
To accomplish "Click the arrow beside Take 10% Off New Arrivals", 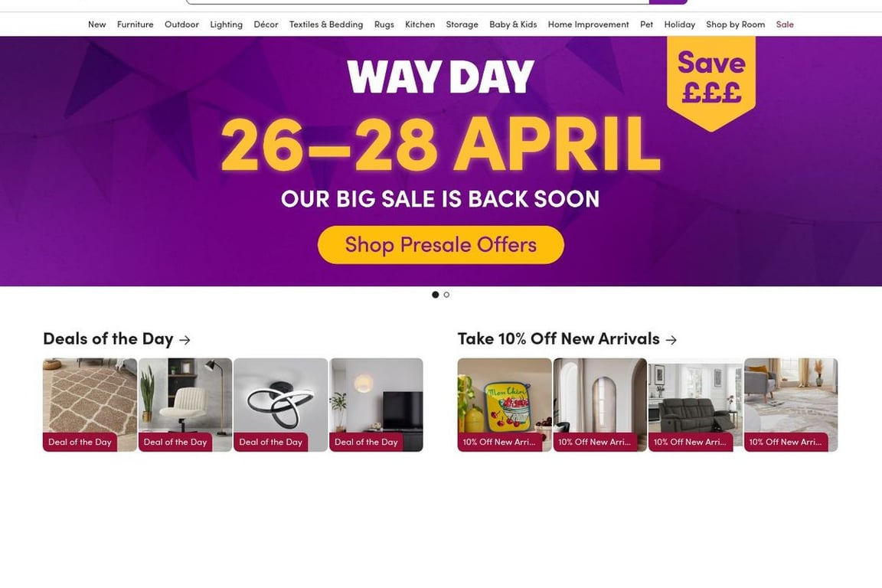I will [x=671, y=340].
